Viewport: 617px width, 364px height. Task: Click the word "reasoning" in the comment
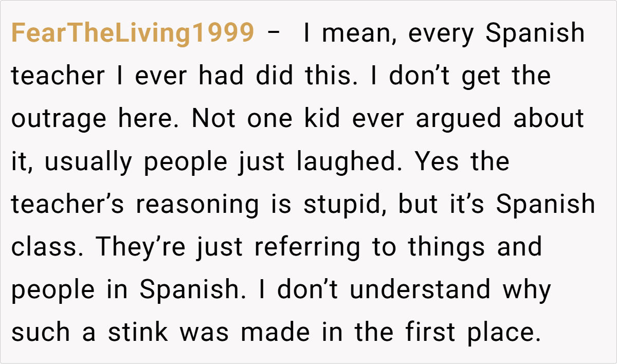tap(197, 205)
